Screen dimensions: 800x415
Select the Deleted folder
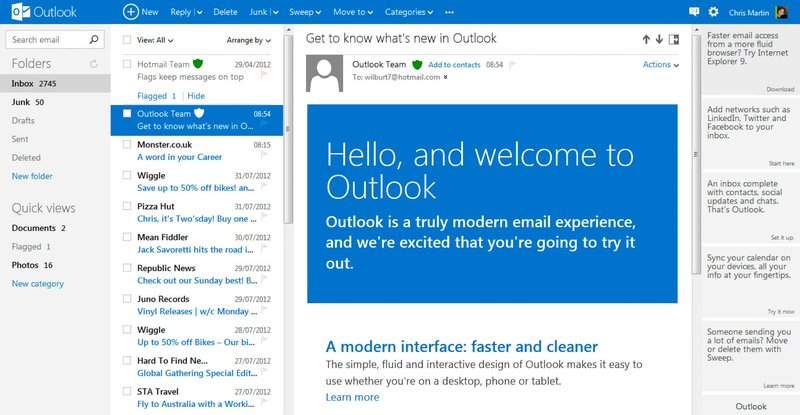55,158
